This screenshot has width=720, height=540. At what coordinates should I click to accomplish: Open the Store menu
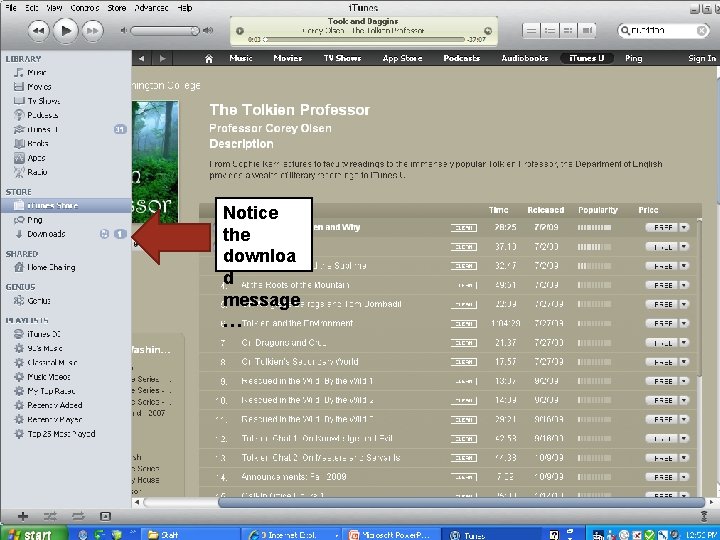pos(117,8)
